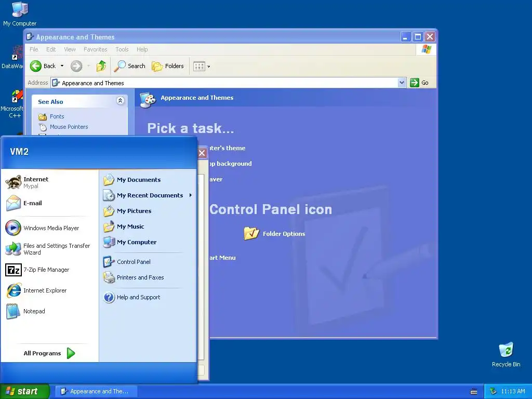
Task: Expand All Programs list
Action: 49,353
